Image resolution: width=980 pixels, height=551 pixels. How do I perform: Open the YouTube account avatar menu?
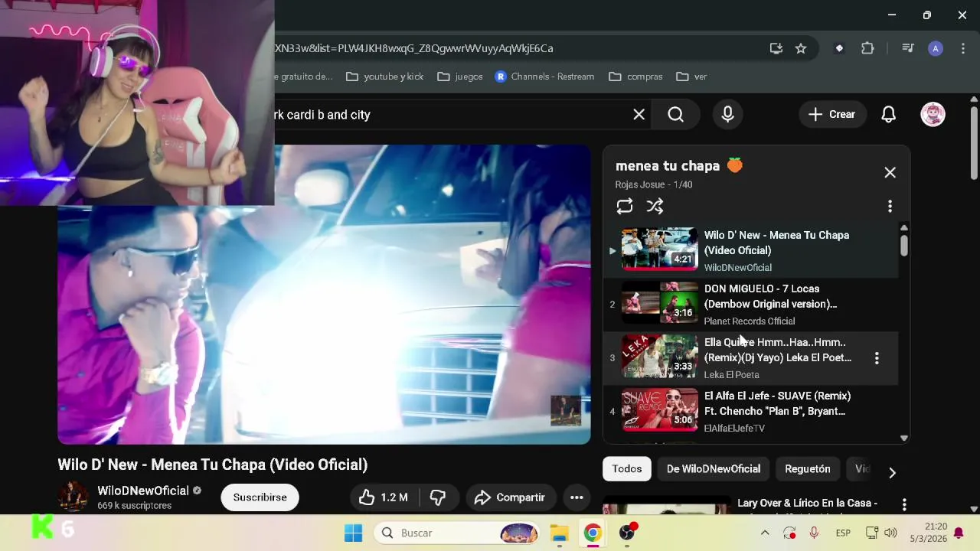pos(933,115)
